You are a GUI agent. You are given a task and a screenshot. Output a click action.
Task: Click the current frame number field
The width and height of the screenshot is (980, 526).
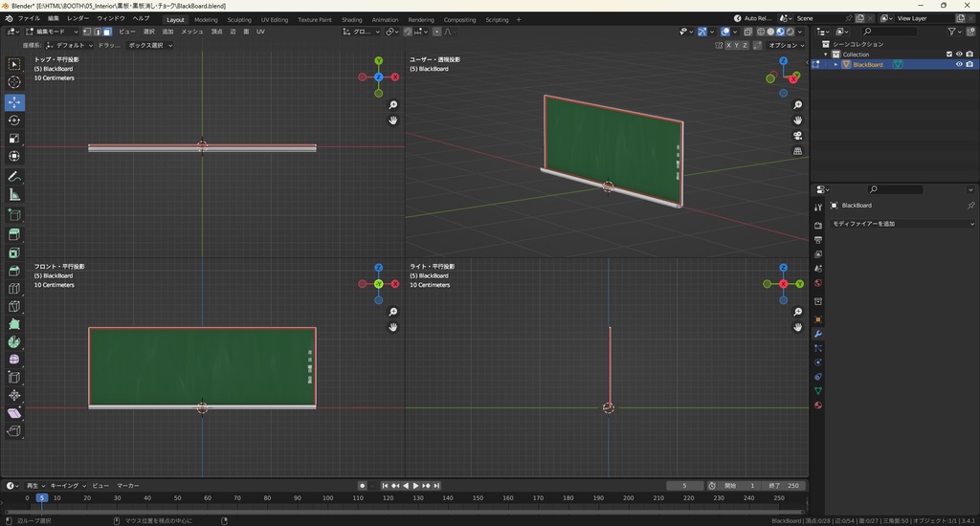pyautogui.click(x=685, y=486)
